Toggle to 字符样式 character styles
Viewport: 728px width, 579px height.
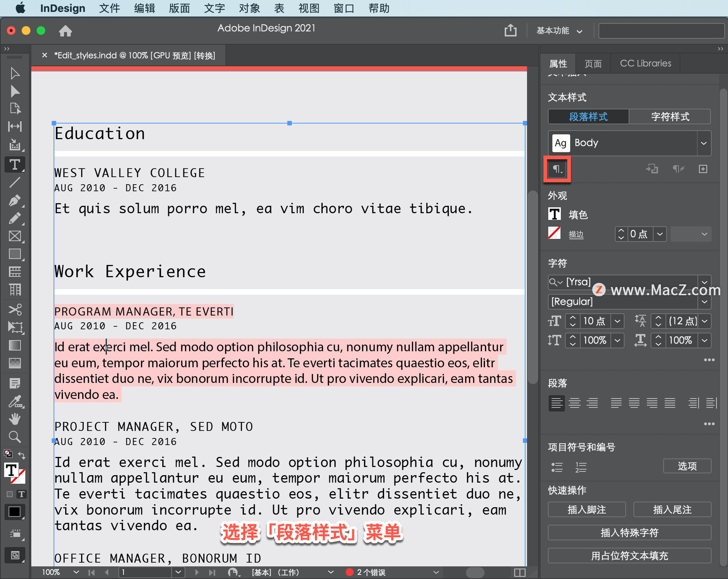(x=670, y=117)
